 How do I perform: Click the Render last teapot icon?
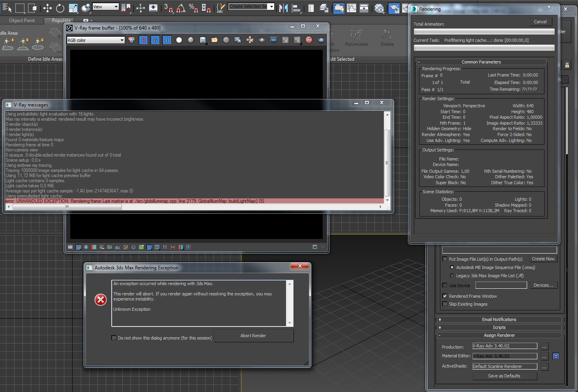coord(321,40)
